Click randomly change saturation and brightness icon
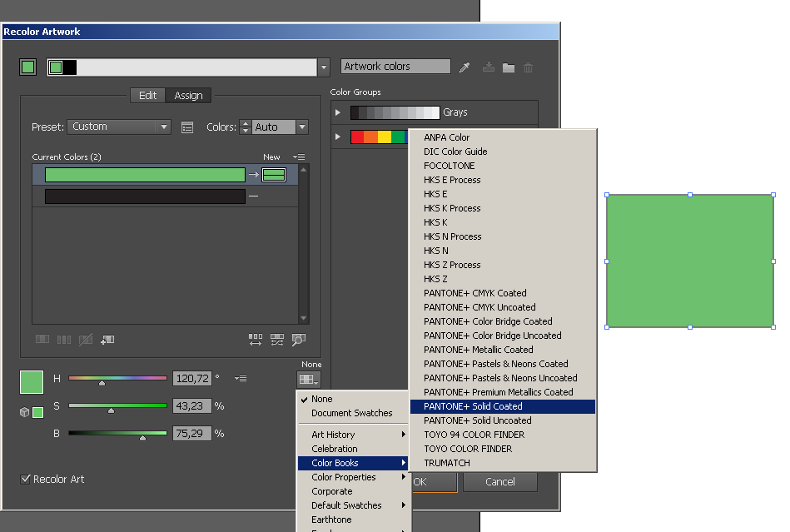The width and height of the screenshot is (790, 532). [277, 340]
